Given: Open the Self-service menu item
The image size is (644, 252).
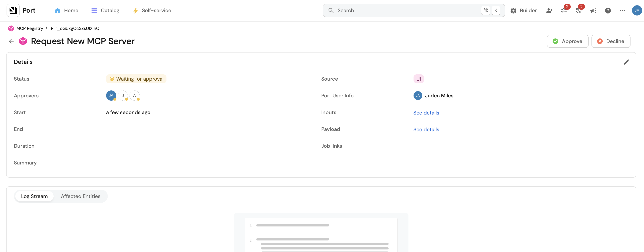Looking at the screenshot, I should pyautogui.click(x=152, y=11).
